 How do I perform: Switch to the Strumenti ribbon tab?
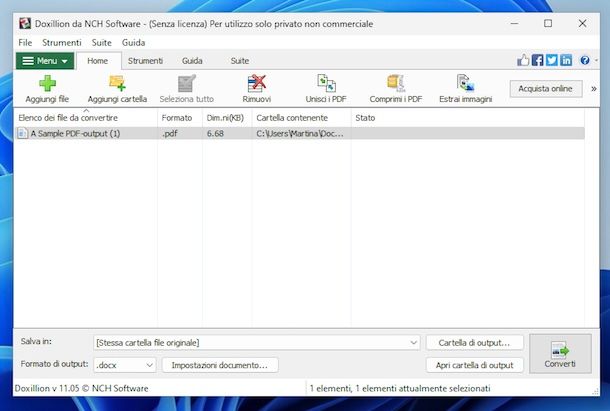pos(145,61)
